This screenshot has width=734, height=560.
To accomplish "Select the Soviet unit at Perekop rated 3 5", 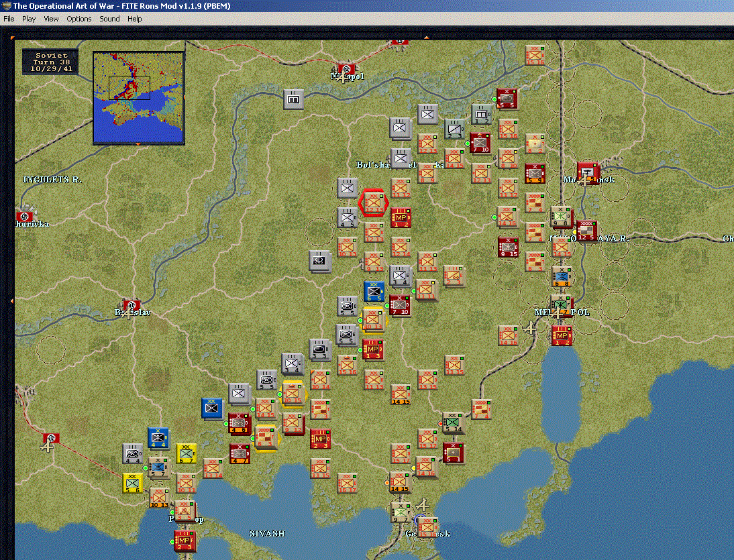I will click(185, 511).
